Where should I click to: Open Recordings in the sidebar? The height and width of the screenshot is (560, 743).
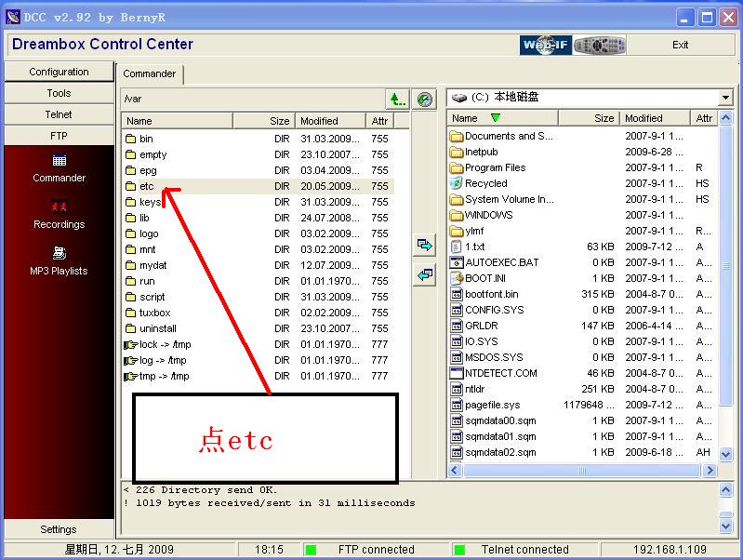point(60,215)
